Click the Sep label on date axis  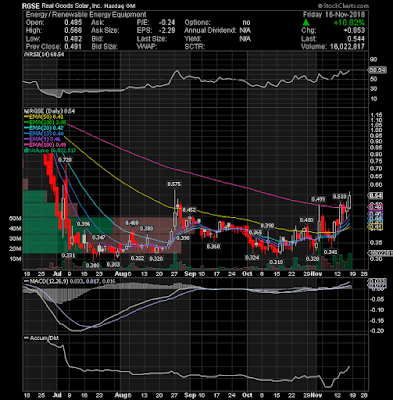click(x=190, y=274)
